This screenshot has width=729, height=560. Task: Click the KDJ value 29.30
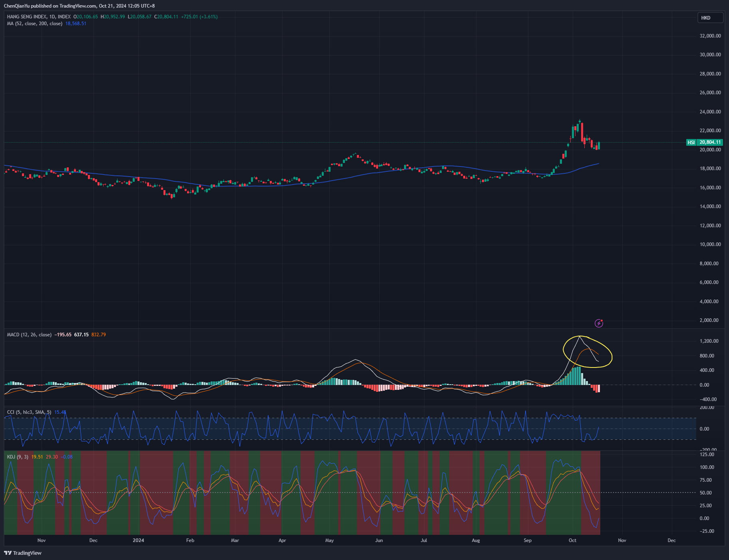coord(52,457)
